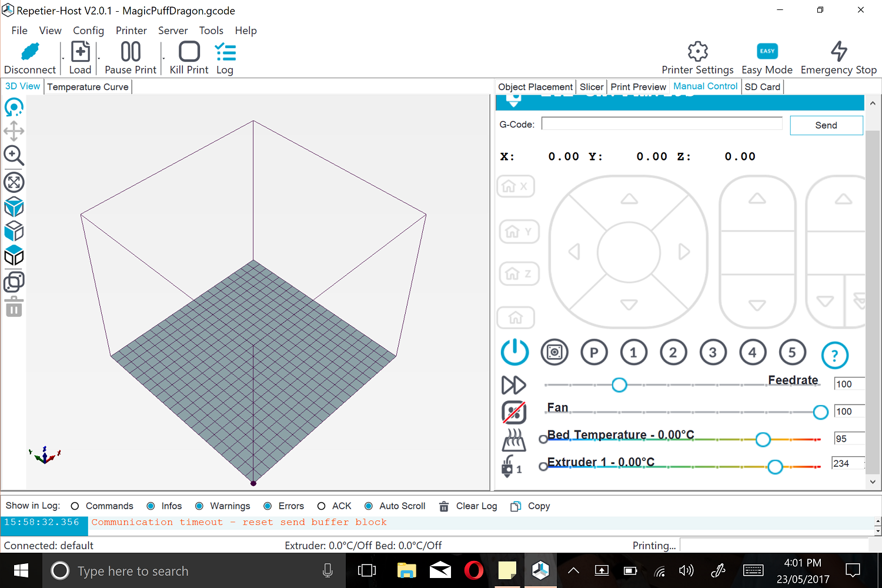Enable Commands in the log filter

tap(75, 506)
